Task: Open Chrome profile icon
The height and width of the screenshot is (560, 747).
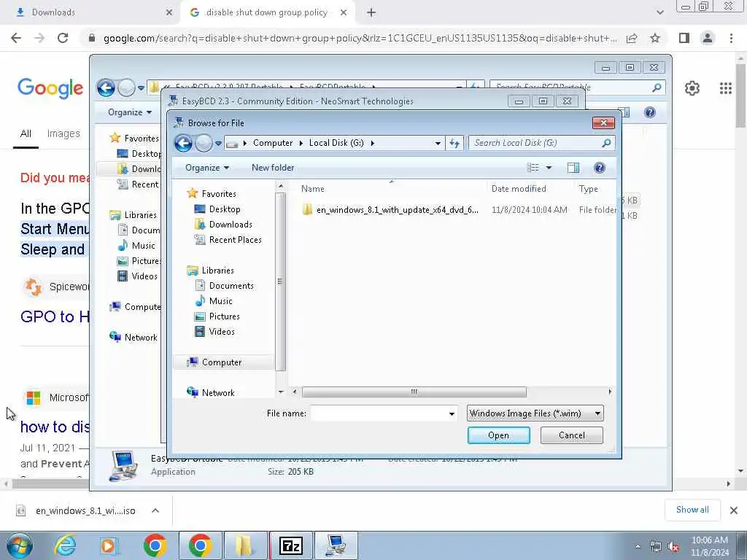Action: [708, 38]
